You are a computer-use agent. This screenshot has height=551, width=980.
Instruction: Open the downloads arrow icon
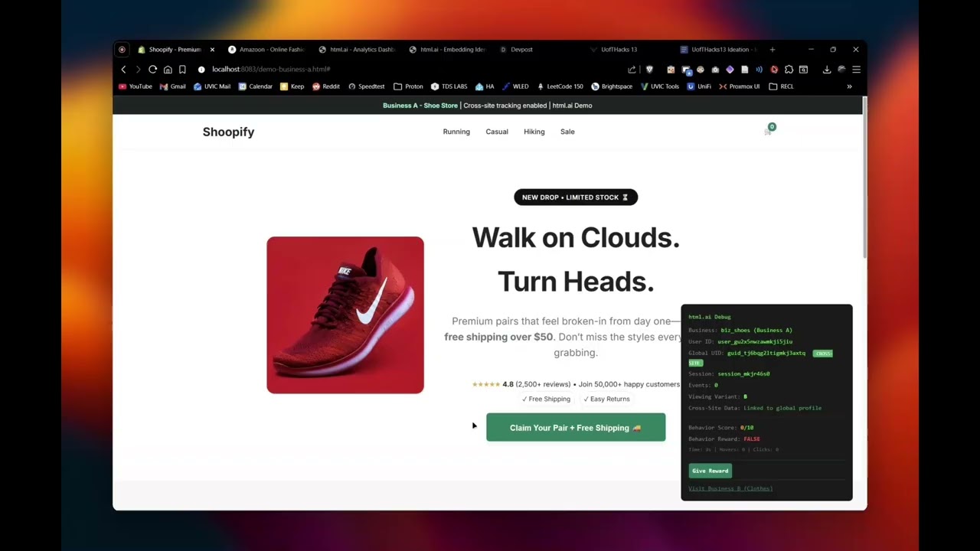click(827, 70)
